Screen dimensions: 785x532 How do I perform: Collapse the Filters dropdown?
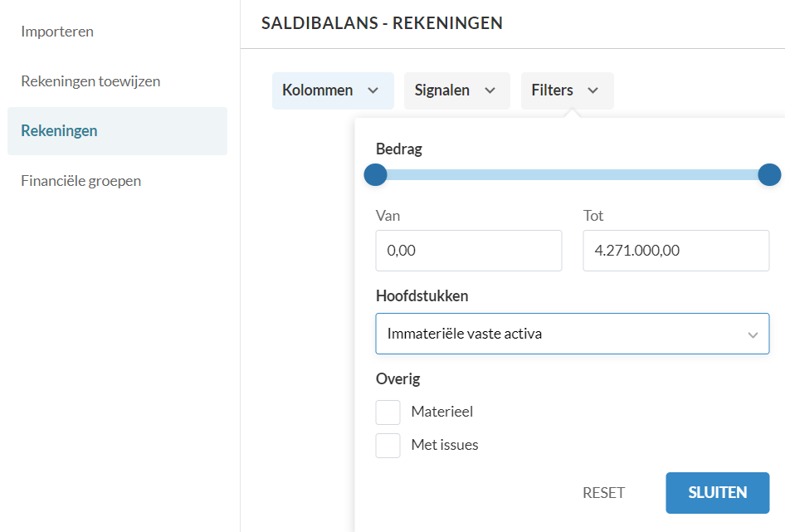[568, 90]
